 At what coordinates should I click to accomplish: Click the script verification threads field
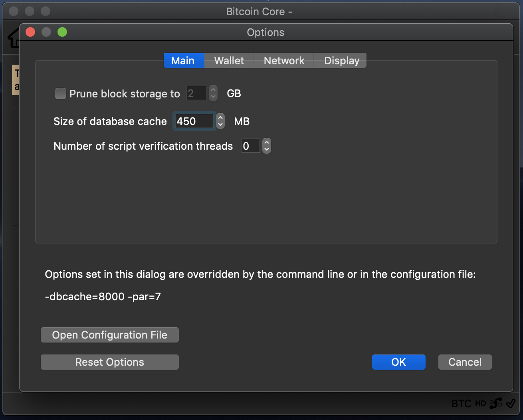(251, 146)
